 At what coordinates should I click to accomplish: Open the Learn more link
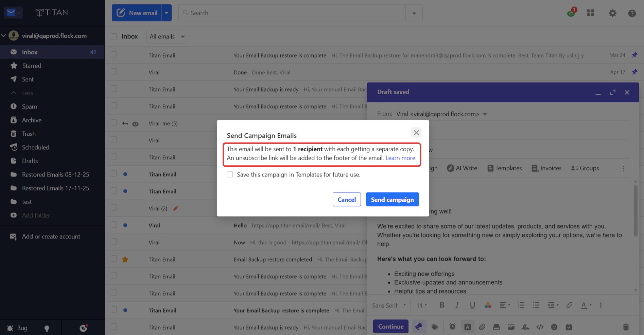(400, 158)
